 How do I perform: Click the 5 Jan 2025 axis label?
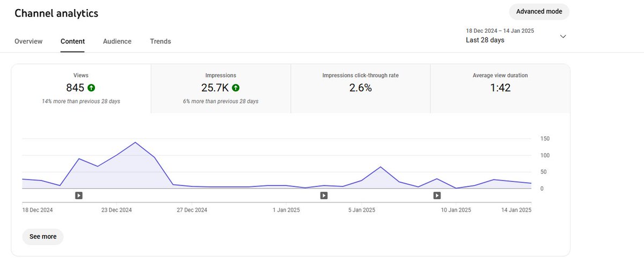pos(362,210)
